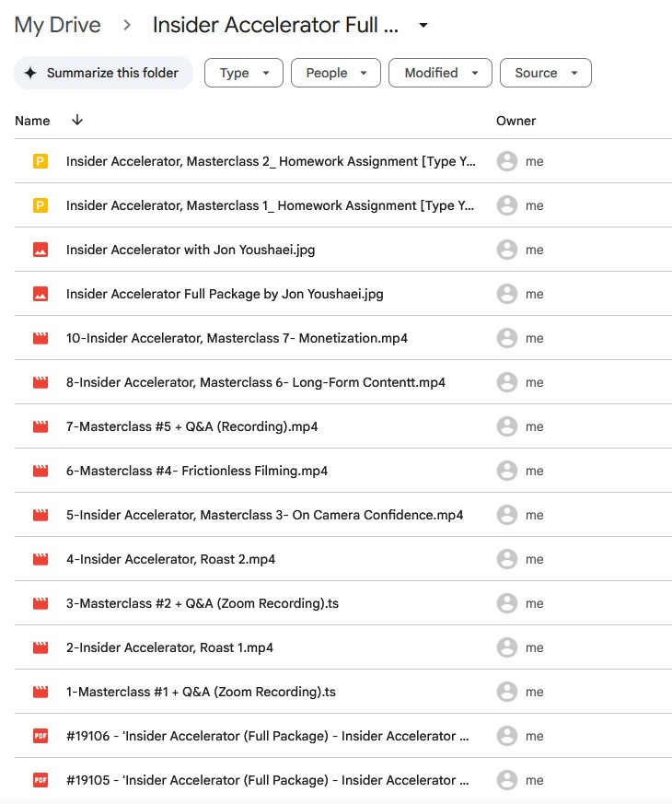Open the Type filter dropdown

click(244, 73)
